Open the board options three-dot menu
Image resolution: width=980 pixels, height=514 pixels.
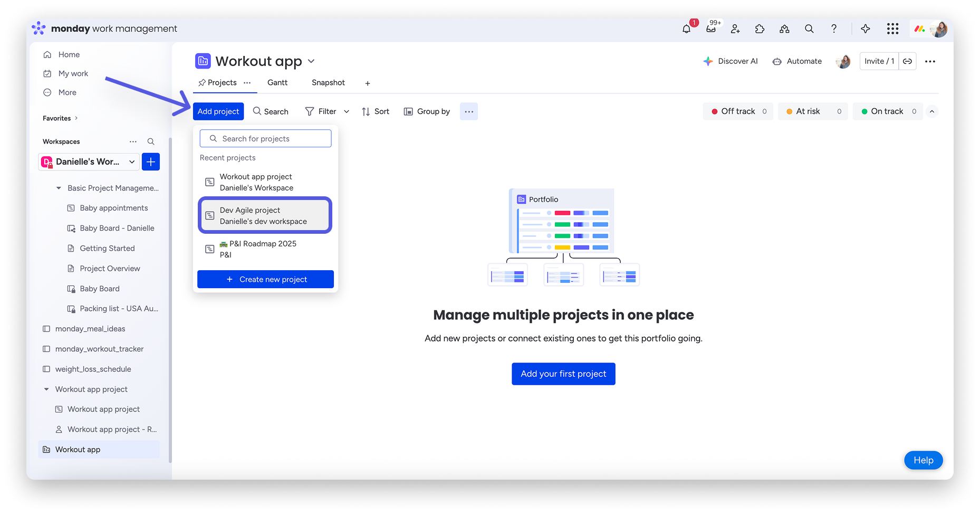tap(930, 61)
